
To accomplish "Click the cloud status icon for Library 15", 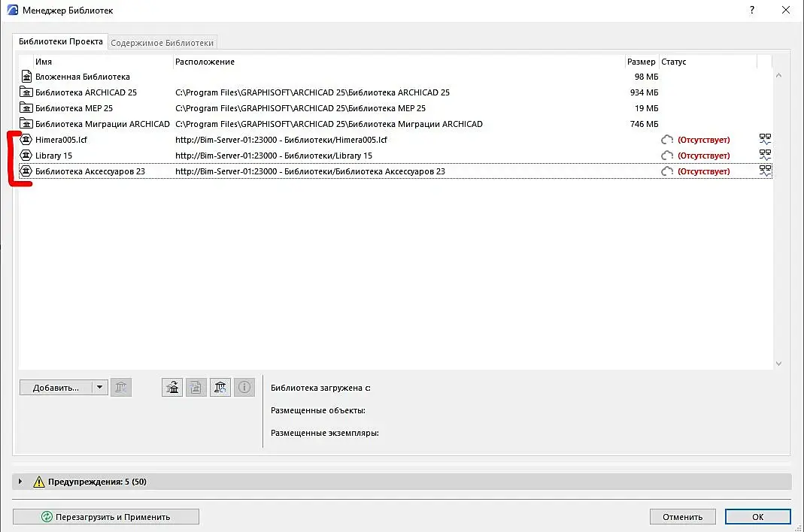I will pyautogui.click(x=666, y=156).
